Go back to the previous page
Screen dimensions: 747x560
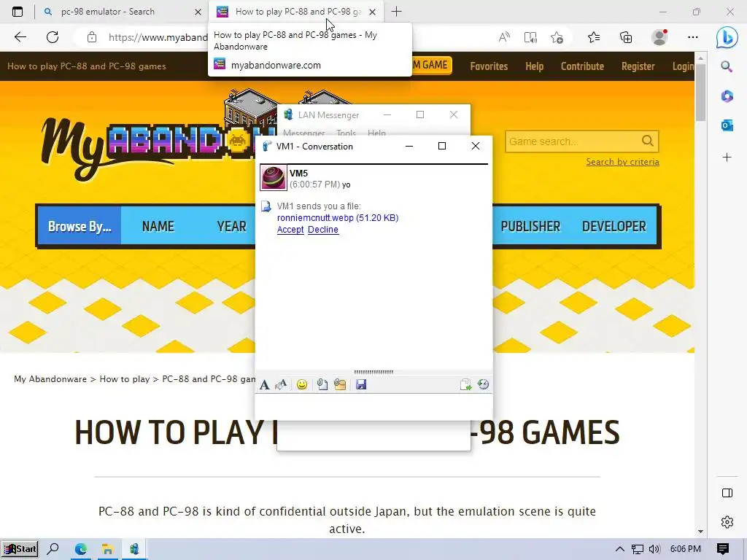20,37
